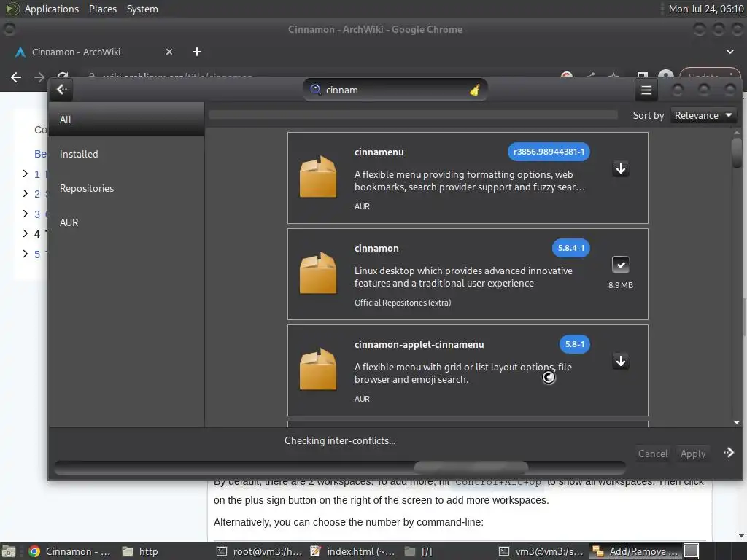The height and width of the screenshot is (560, 747).
Task: Expand ArchWiki contents section 2
Action: pos(26,193)
